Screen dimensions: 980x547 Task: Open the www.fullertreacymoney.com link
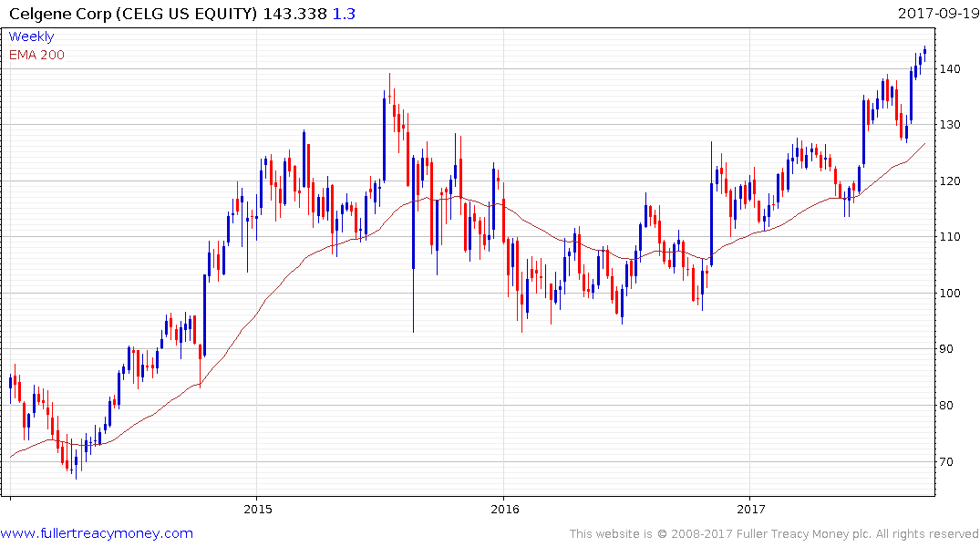(97, 533)
